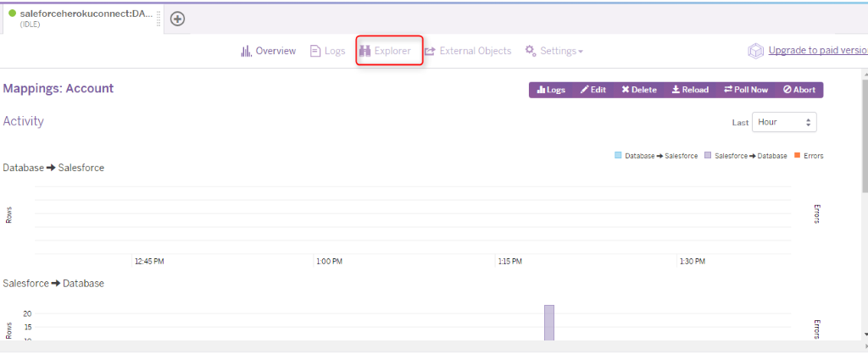Viewport: 868px width, 354px height.
Task: Click the plus icon to add a new connection
Action: pyautogui.click(x=177, y=19)
